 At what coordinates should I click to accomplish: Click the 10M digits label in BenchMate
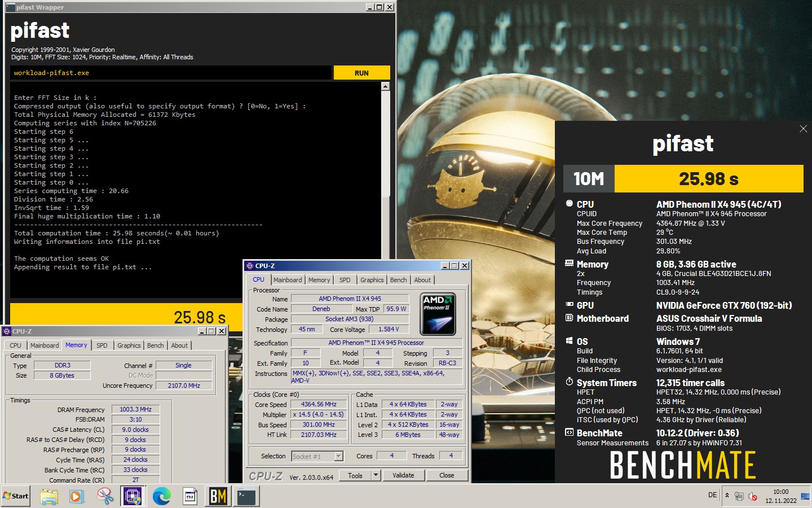pyautogui.click(x=589, y=179)
